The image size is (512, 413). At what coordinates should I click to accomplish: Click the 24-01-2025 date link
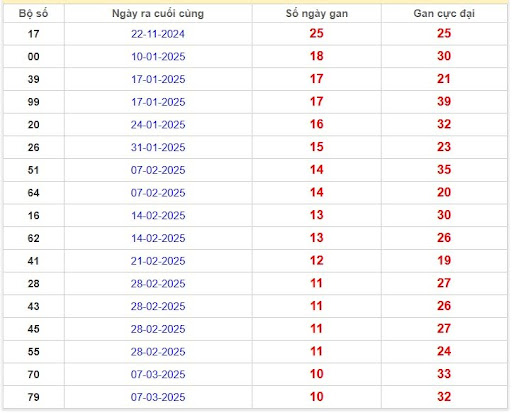click(158, 125)
